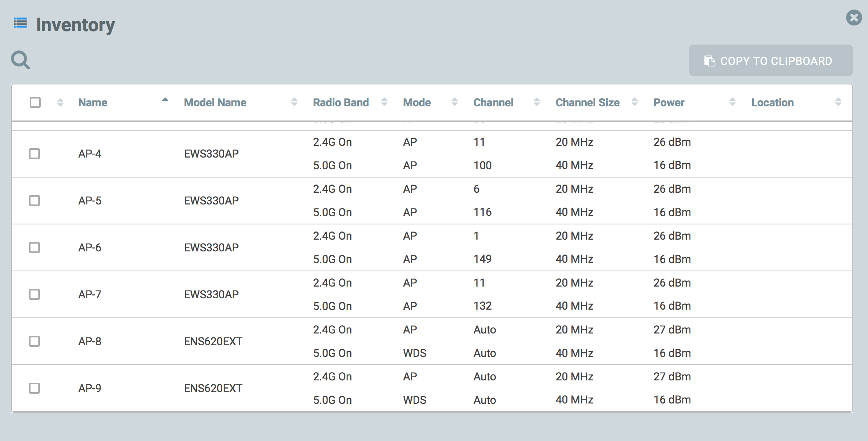Click WDS mode in AP-9 row

click(x=414, y=400)
